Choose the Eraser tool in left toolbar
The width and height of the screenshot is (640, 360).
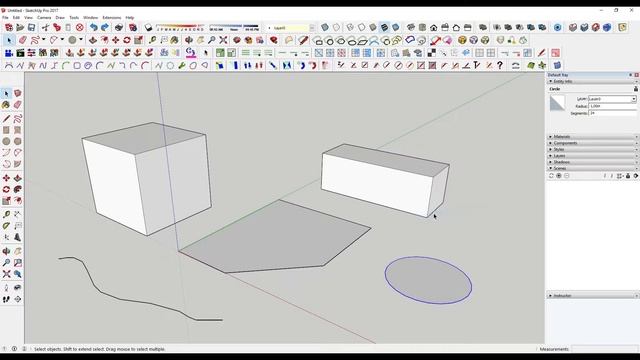tap(18, 105)
